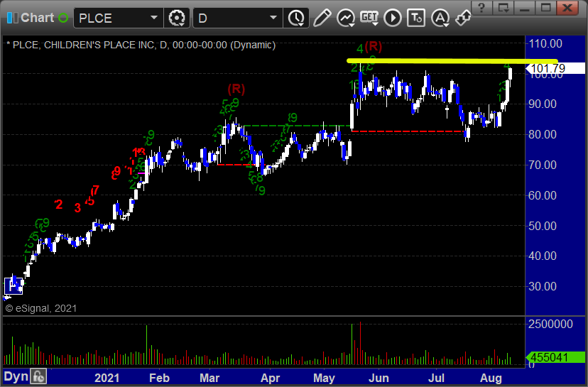The image size is (588, 387).
Task: Click the Aug time axis label
Action: 491,378
